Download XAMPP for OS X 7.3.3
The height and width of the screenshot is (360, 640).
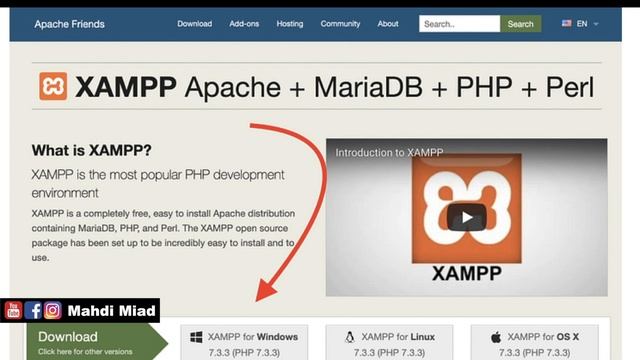pyautogui.click(x=535, y=343)
